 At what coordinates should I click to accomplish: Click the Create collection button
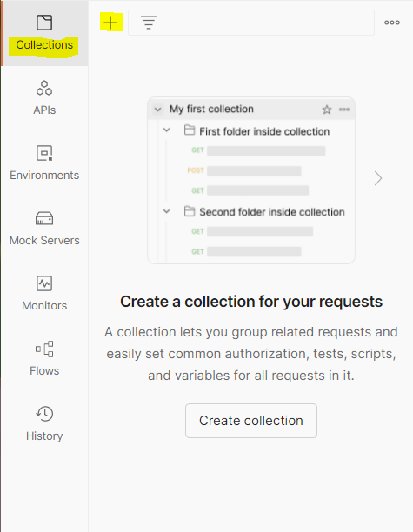click(x=251, y=421)
